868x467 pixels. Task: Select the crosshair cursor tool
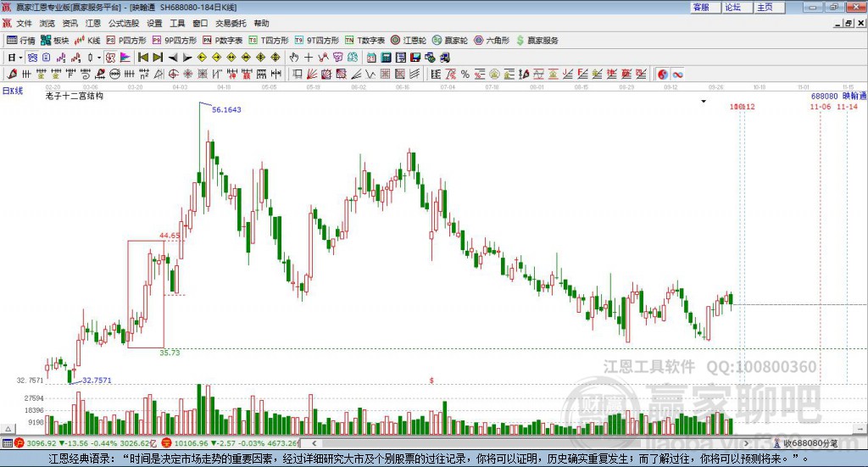click(x=309, y=58)
